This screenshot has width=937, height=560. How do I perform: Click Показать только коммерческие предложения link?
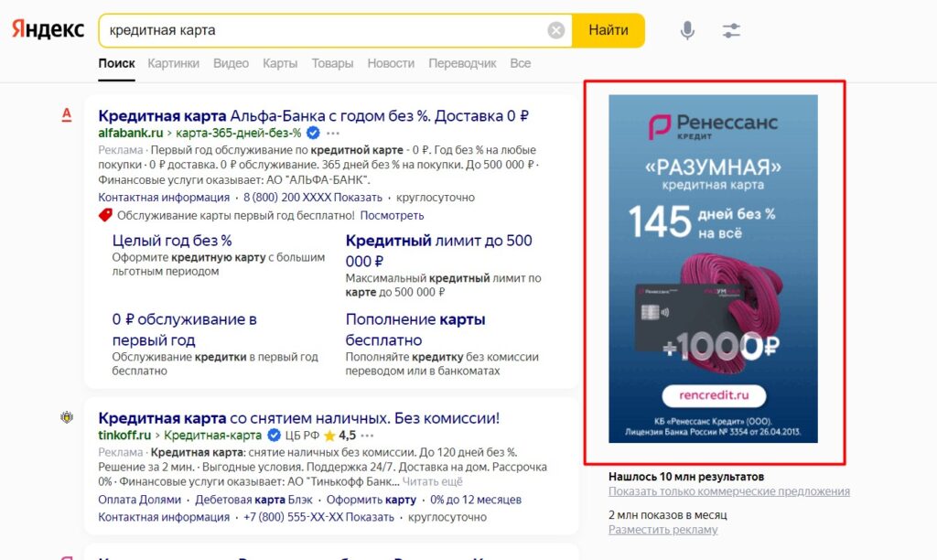pos(728,491)
